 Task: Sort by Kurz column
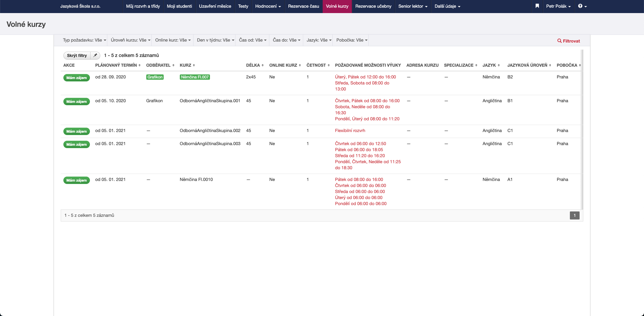tap(187, 65)
